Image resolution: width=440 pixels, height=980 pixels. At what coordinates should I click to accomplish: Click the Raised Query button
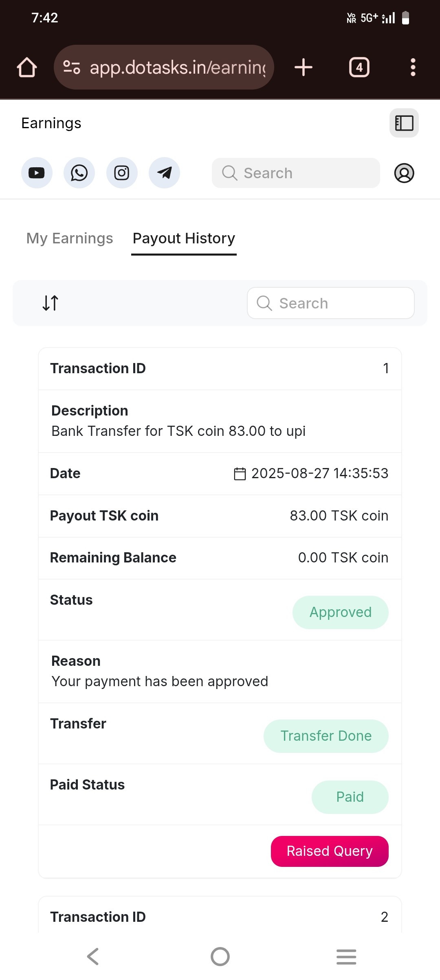click(x=329, y=851)
